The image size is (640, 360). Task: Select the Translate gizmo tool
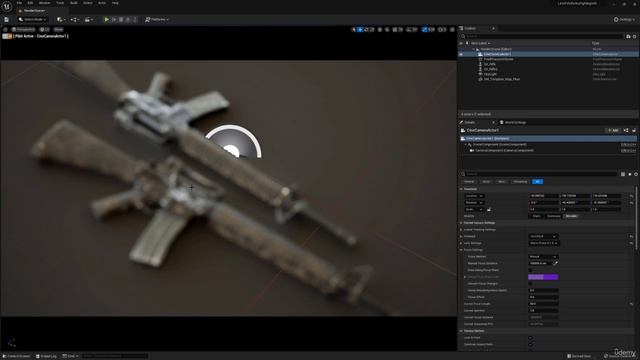pyautogui.click(x=360, y=29)
